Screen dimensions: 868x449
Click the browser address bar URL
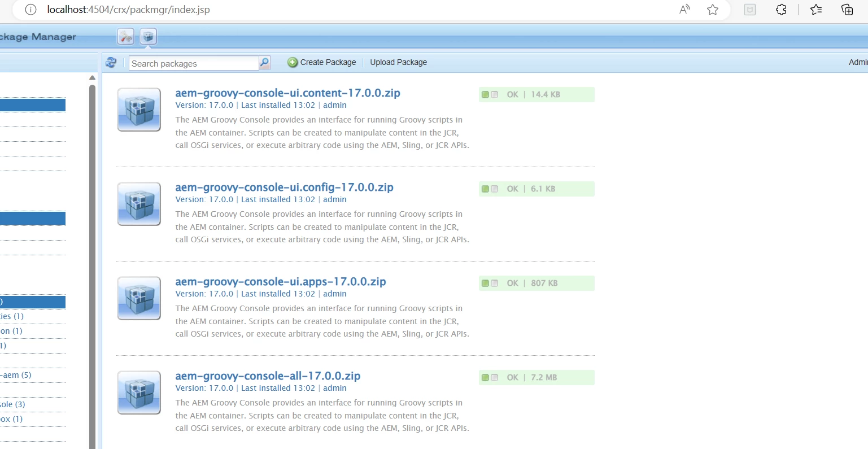click(x=128, y=10)
